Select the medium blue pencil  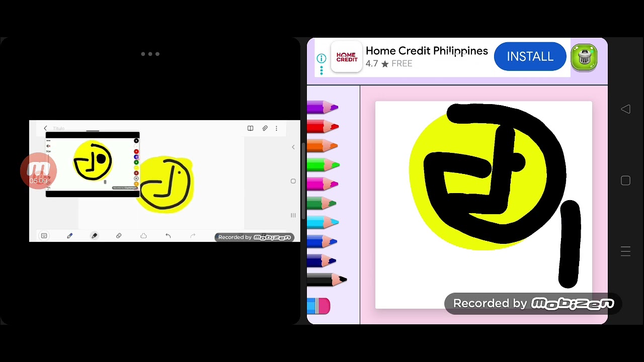coord(322,241)
